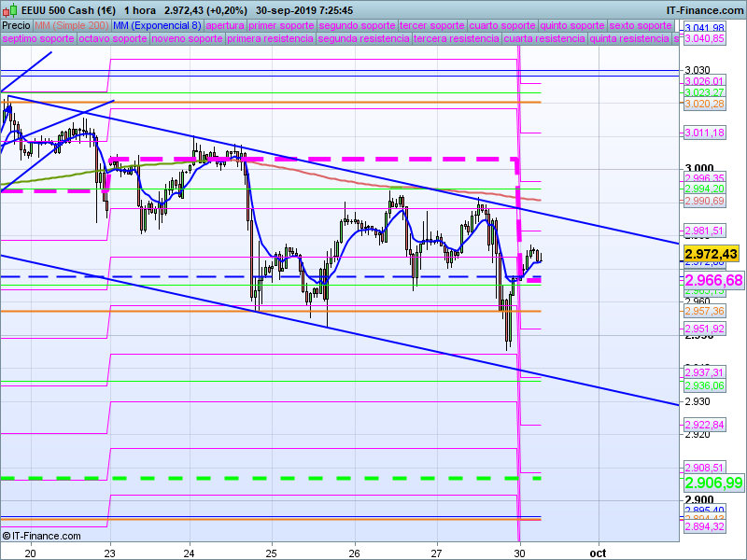Click the 2.937,31 price tag

[705, 372]
